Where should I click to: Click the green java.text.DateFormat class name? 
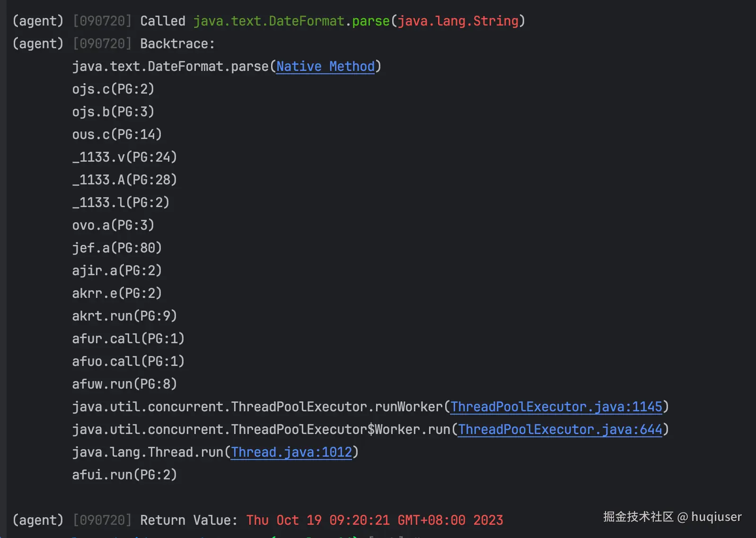(x=269, y=21)
